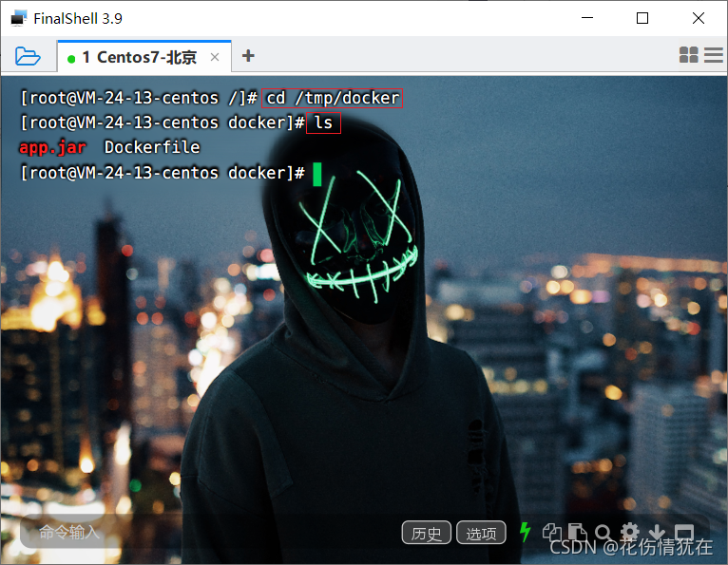Open terminal search magnifier icon

(x=603, y=533)
